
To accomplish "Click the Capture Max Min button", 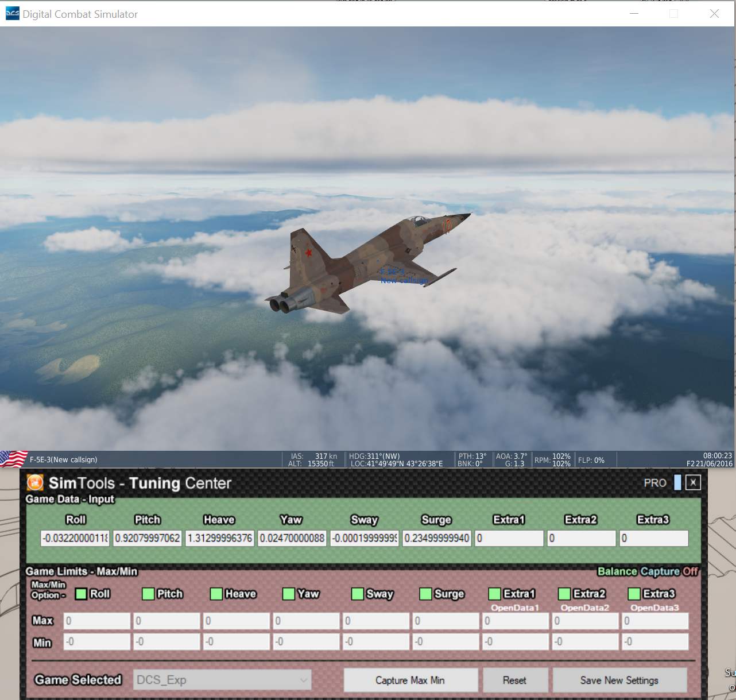I will [x=410, y=680].
